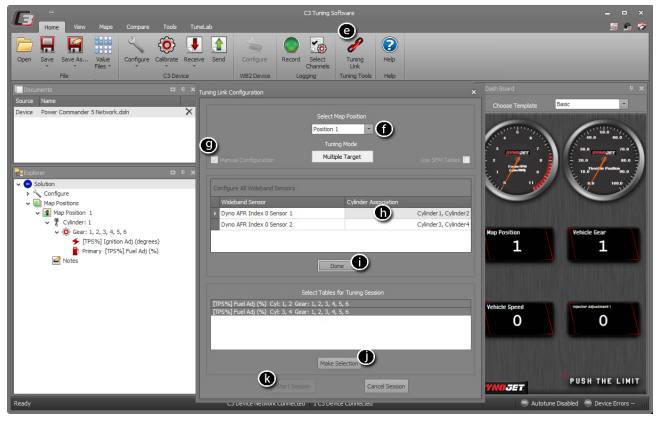Collapse the Cylinder: 1 node arrow

(x=47, y=223)
